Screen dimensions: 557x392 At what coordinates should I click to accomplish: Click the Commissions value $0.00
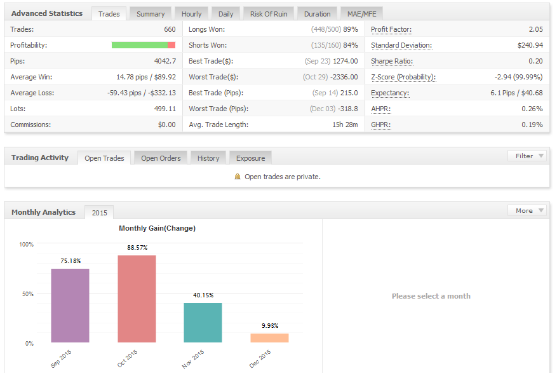167,125
